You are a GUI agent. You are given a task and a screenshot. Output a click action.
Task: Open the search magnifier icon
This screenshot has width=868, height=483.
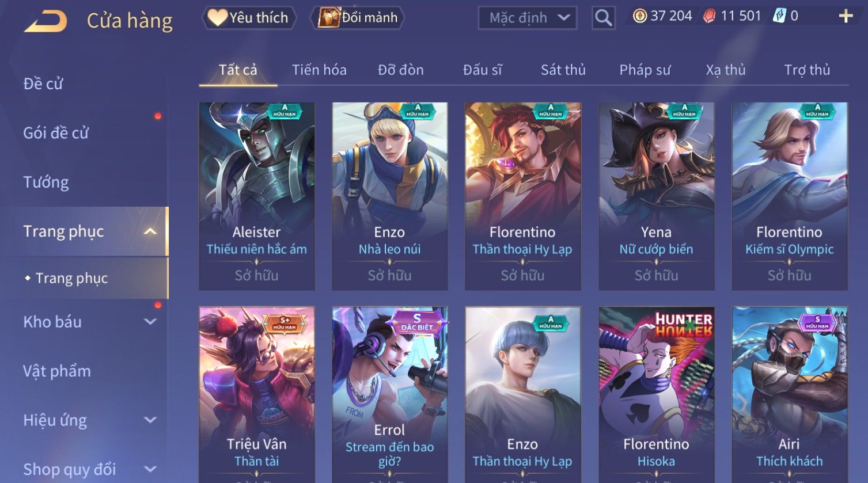tap(603, 18)
